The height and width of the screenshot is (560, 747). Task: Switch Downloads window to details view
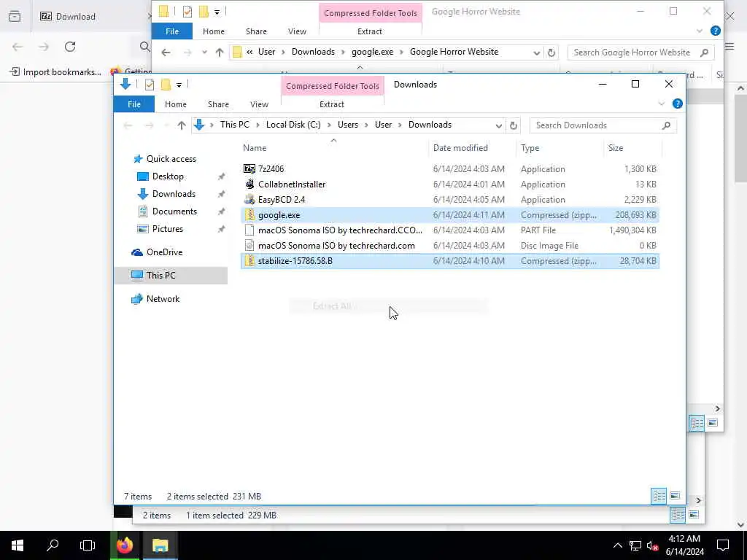click(x=659, y=496)
